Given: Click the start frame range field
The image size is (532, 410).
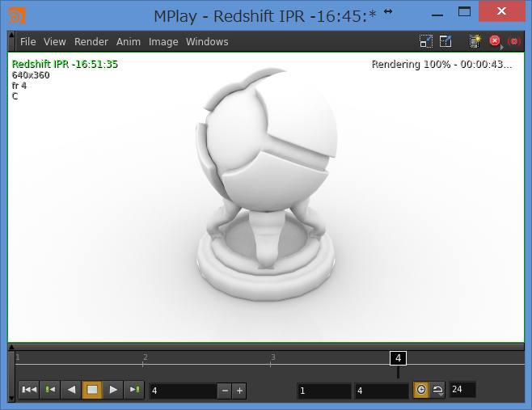Looking at the screenshot, I should coord(323,391).
